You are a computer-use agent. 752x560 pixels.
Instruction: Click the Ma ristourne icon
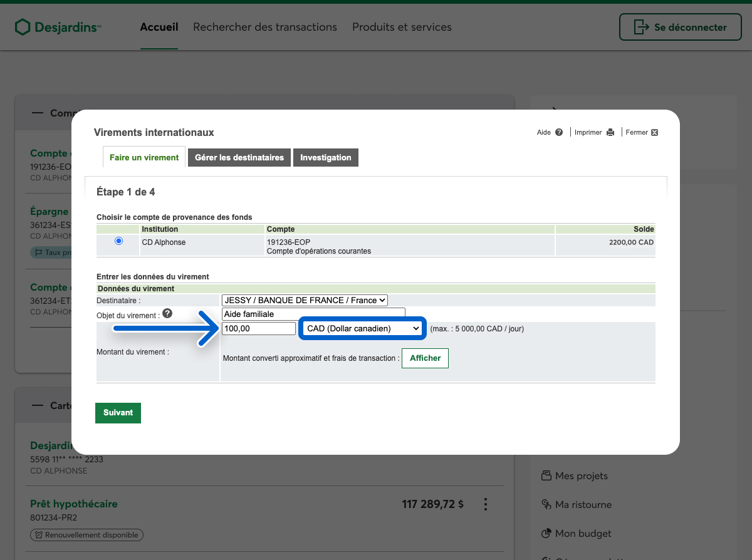[x=546, y=504]
